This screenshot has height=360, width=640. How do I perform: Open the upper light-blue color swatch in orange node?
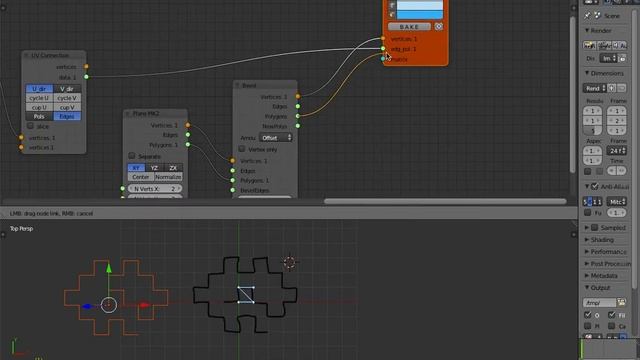click(x=420, y=5)
